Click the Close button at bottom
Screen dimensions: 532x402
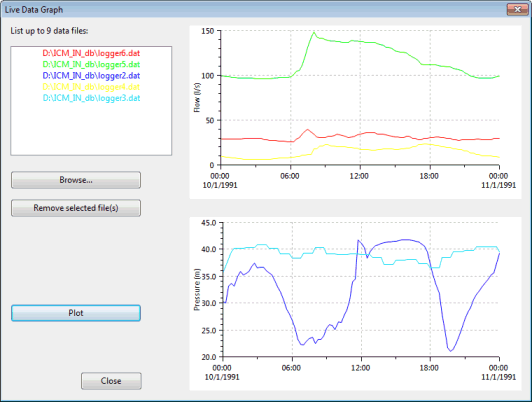coord(111,381)
